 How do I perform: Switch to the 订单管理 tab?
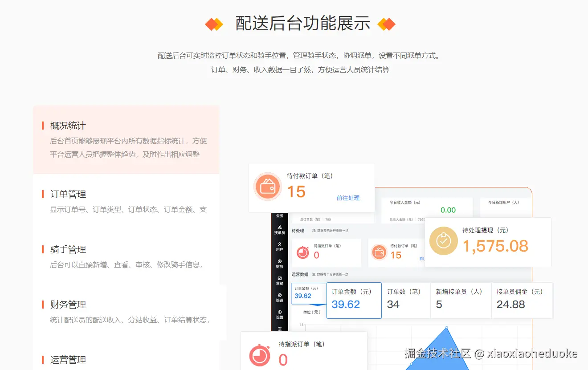[x=126, y=201]
